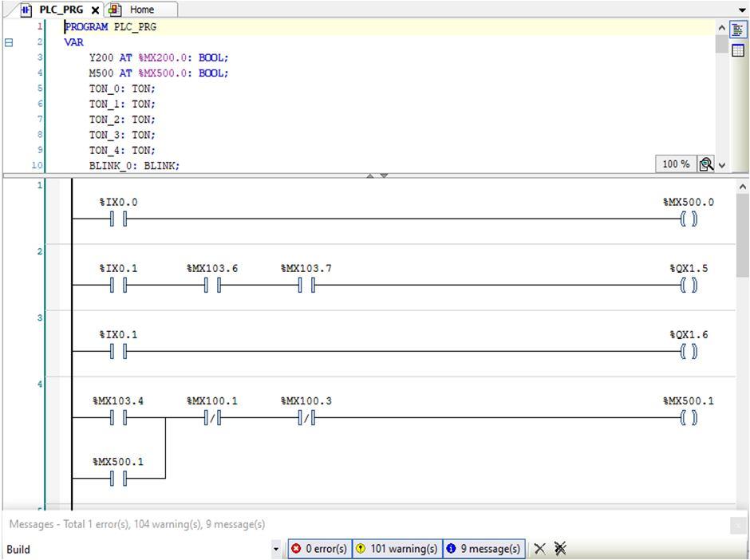The image size is (750, 560).
Task: Select the parallel %MX500.1 contact in network 4
Action: point(118,478)
